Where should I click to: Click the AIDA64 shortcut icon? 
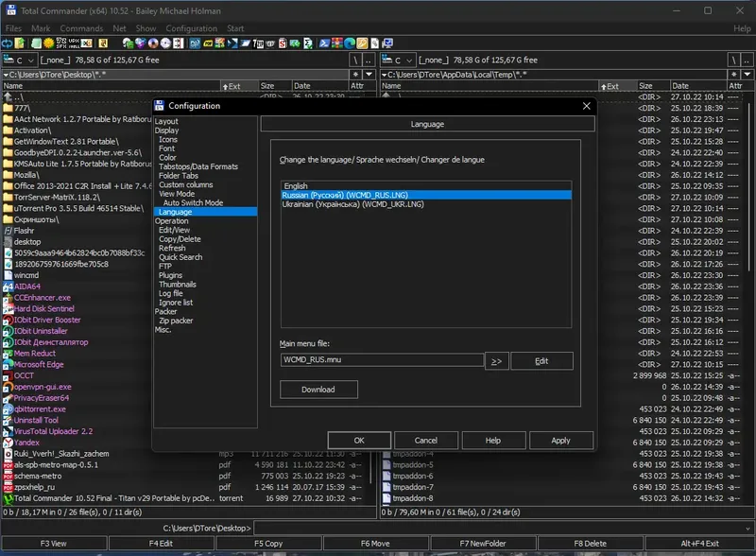(x=9, y=287)
